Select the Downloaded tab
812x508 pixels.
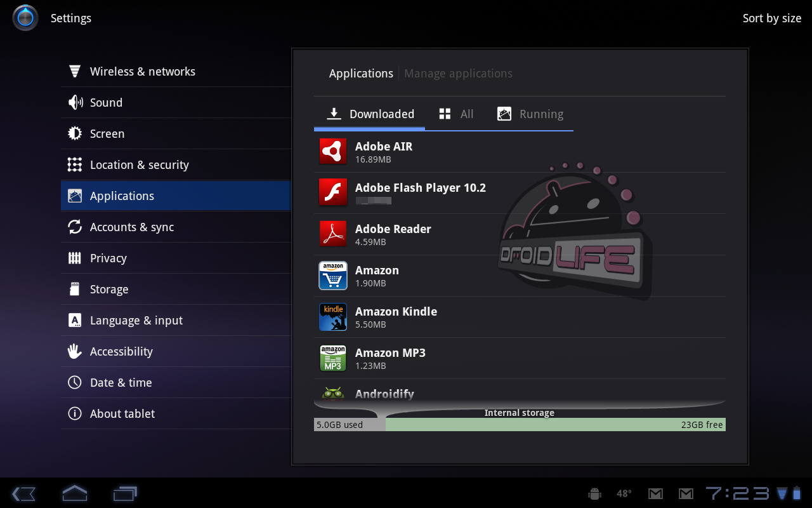(x=370, y=114)
